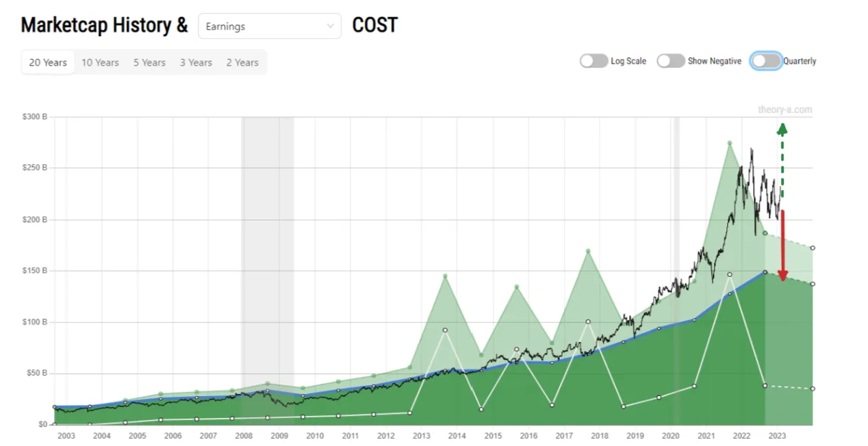Select the green peak data point near 2018

(588, 251)
